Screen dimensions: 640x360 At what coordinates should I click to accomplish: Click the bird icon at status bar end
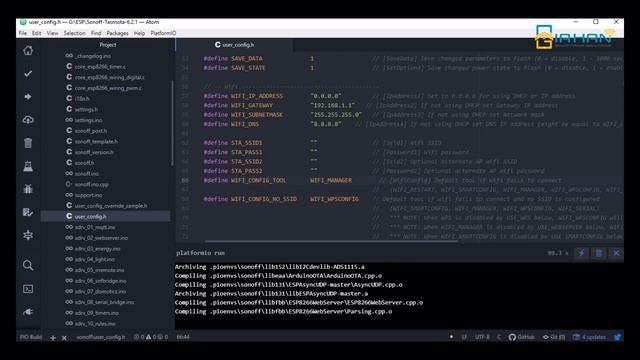618,337
